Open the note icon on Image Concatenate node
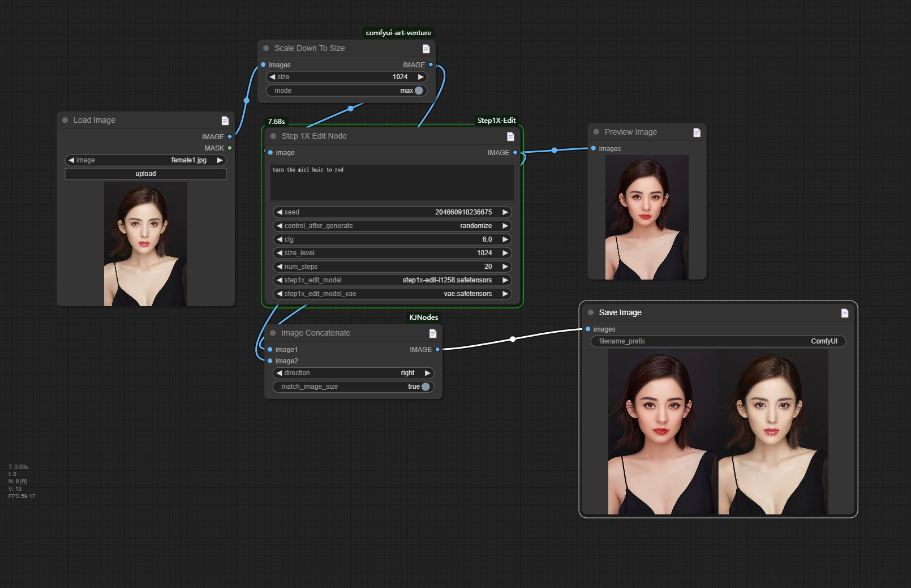 coord(433,333)
